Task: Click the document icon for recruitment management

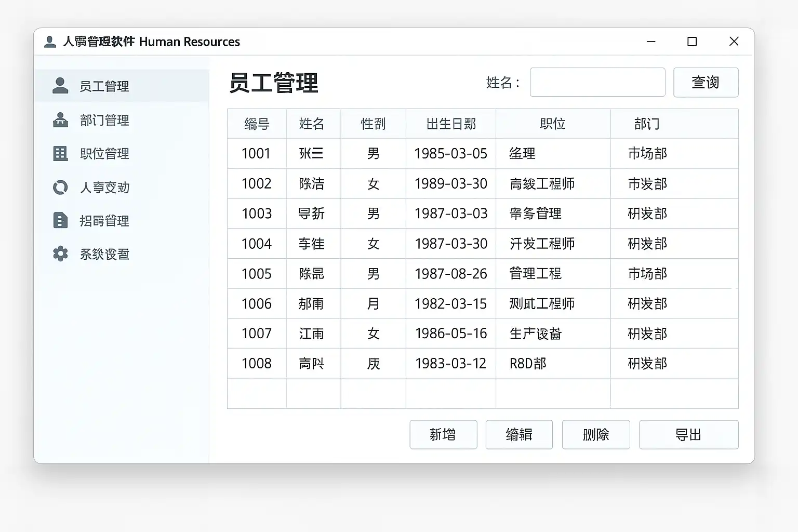Action: 60,220
